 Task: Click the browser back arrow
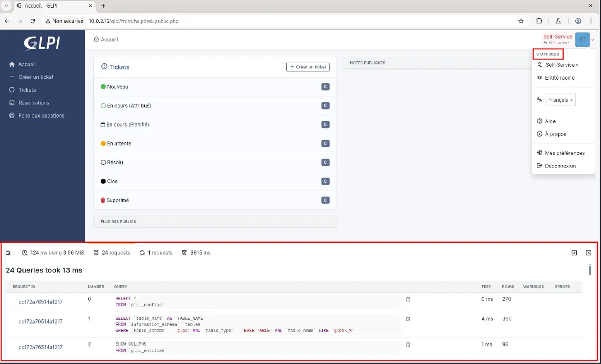7,21
